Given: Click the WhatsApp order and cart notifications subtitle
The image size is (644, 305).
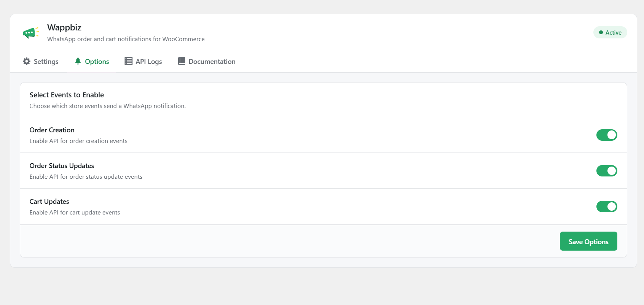Looking at the screenshot, I should 126,39.
